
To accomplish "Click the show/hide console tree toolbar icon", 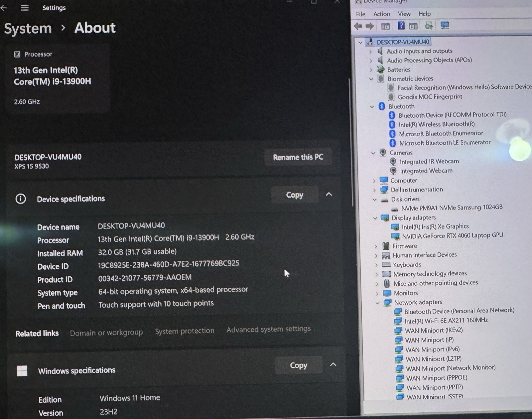I will click(385, 26).
